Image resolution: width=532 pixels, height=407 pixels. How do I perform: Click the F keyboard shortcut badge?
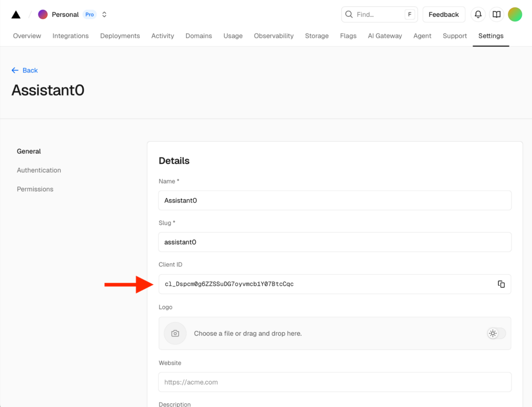[410, 15]
